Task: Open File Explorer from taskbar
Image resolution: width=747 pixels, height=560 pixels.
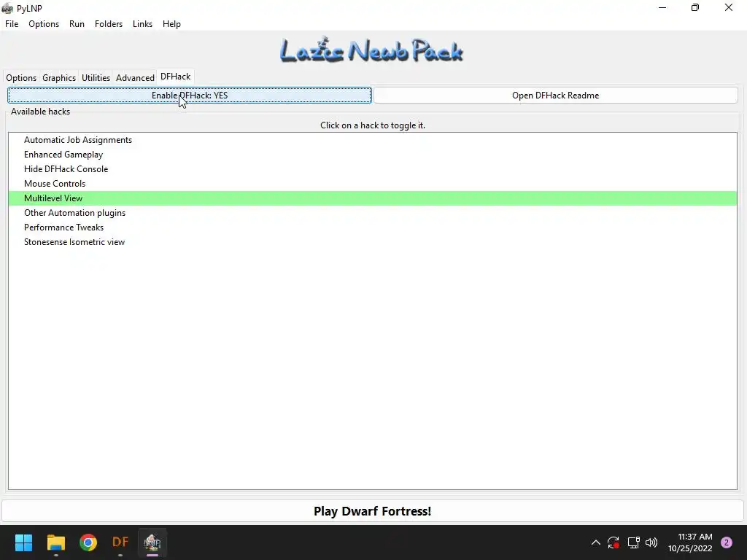Action: (55, 542)
